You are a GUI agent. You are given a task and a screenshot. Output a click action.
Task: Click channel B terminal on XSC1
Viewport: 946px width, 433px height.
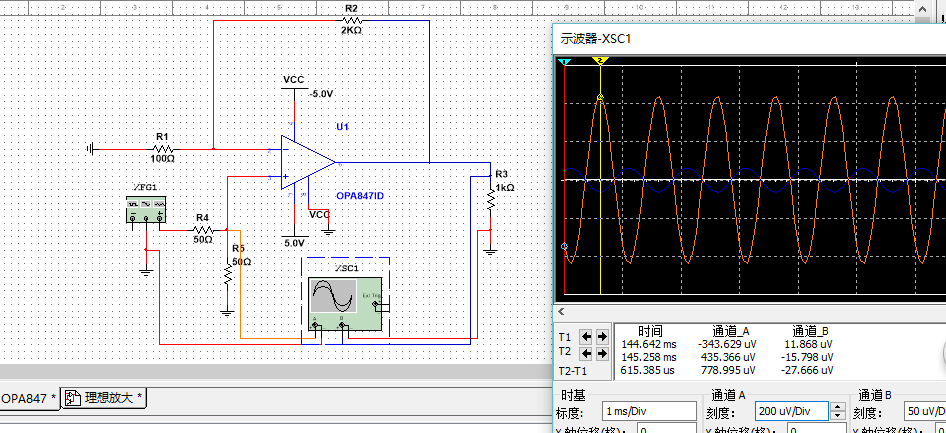point(342,326)
